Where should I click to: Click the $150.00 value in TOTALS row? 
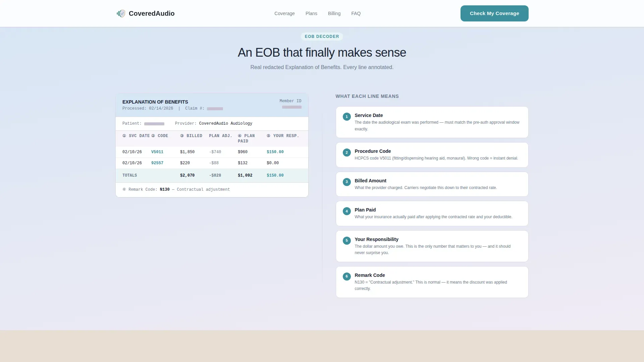pyautogui.click(x=275, y=175)
